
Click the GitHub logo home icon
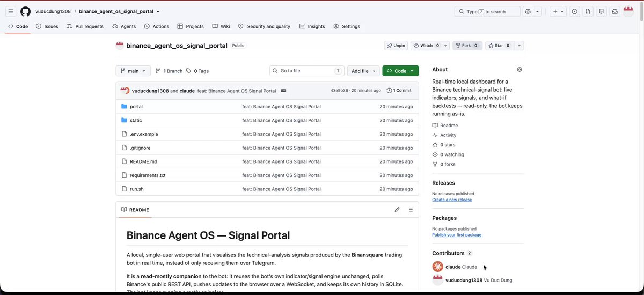[25, 11]
